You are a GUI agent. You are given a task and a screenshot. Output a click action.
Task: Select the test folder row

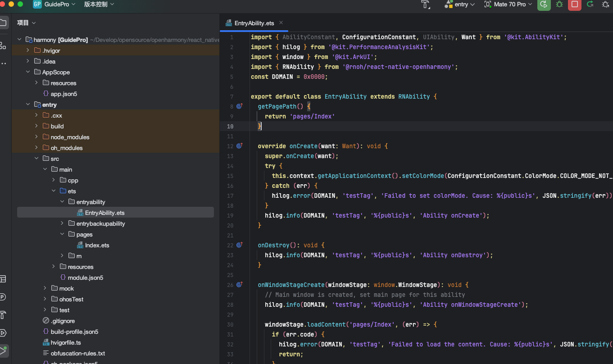coord(115,310)
